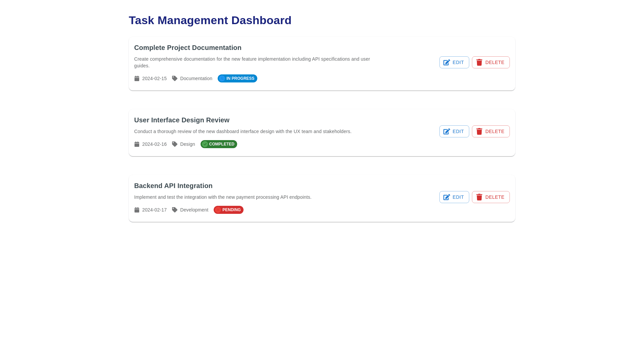Click calendar icon beside 2024-02-17

(x=137, y=210)
